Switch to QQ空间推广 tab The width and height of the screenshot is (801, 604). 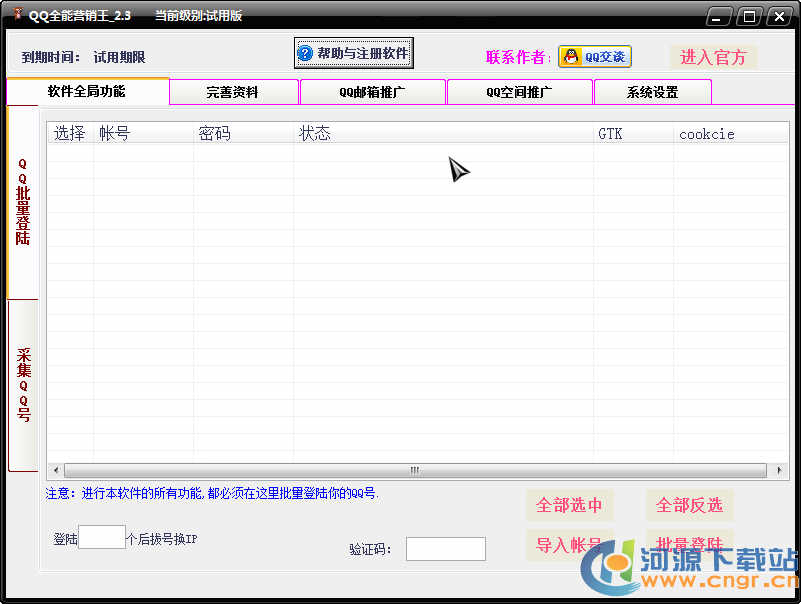520,92
